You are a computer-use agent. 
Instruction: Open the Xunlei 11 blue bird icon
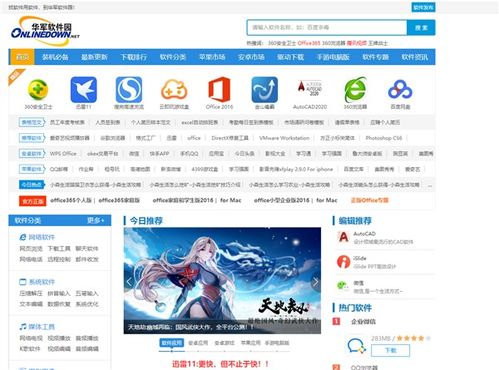pyautogui.click(x=84, y=90)
